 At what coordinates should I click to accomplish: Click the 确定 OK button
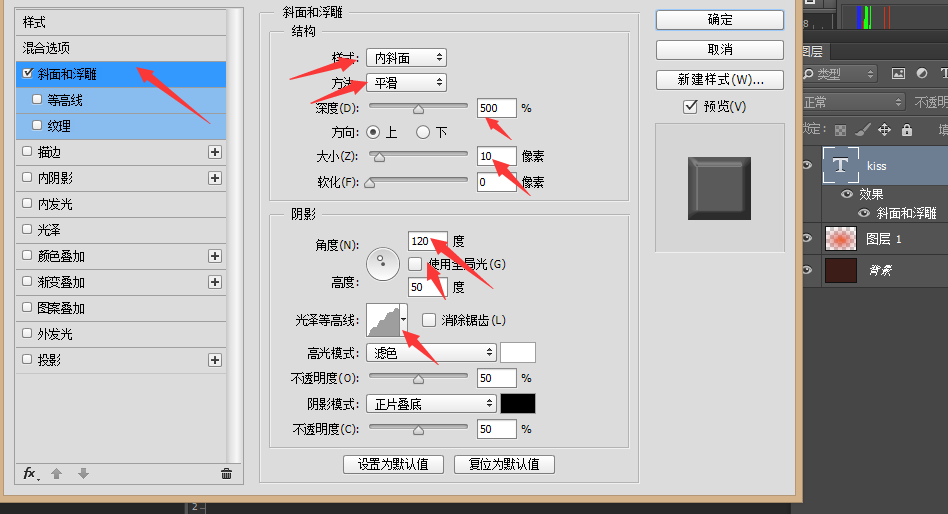(719, 20)
